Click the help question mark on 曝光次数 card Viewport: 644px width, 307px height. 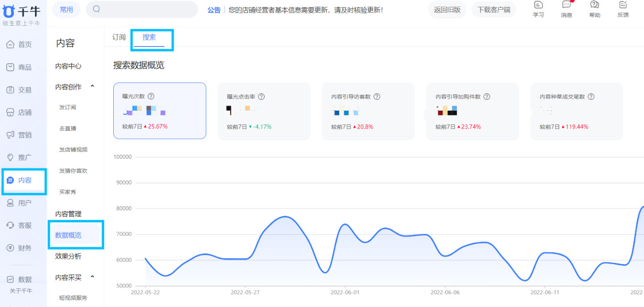click(x=151, y=96)
